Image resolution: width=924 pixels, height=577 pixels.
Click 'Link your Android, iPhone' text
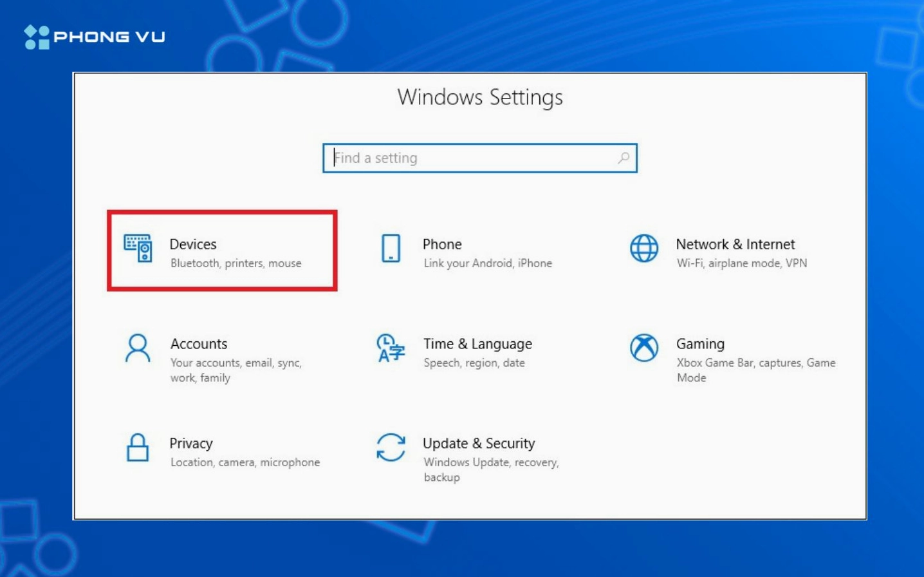click(x=487, y=263)
